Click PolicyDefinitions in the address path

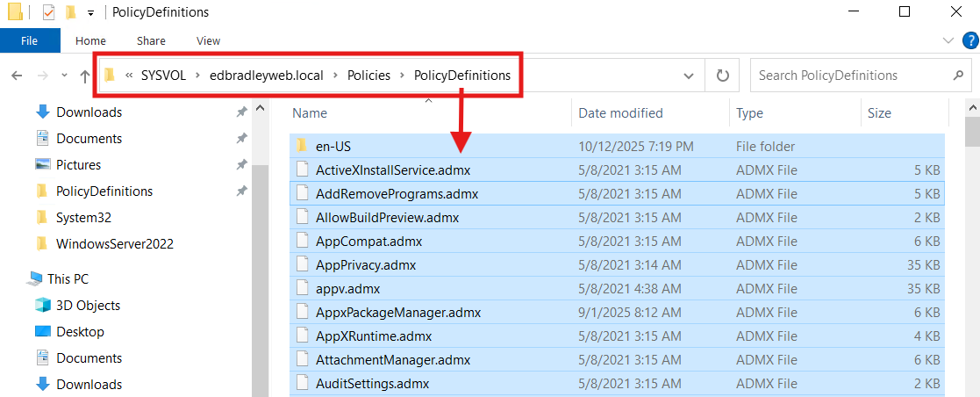[x=462, y=76]
